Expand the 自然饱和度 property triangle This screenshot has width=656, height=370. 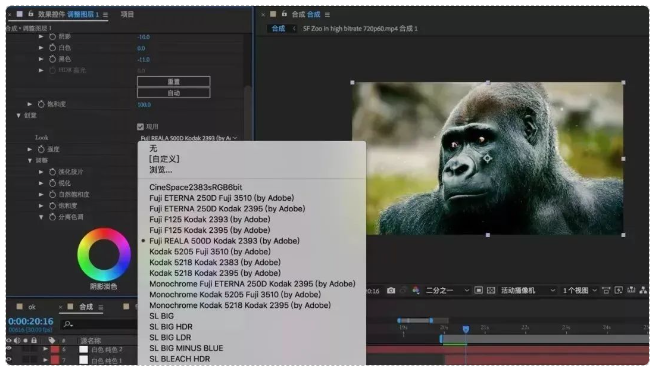coord(41,194)
